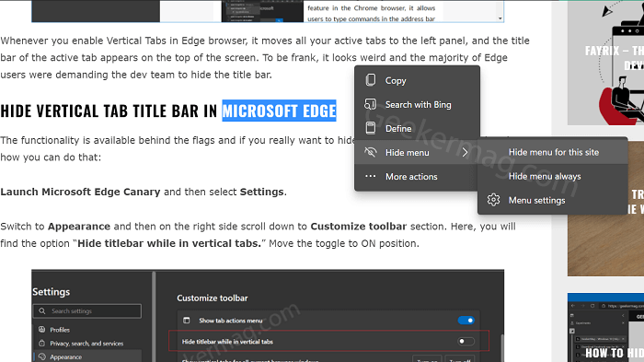The height and width of the screenshot is (362, 644).
Task: Open Menu settings from submenu
Action: (x=553, y=200)
